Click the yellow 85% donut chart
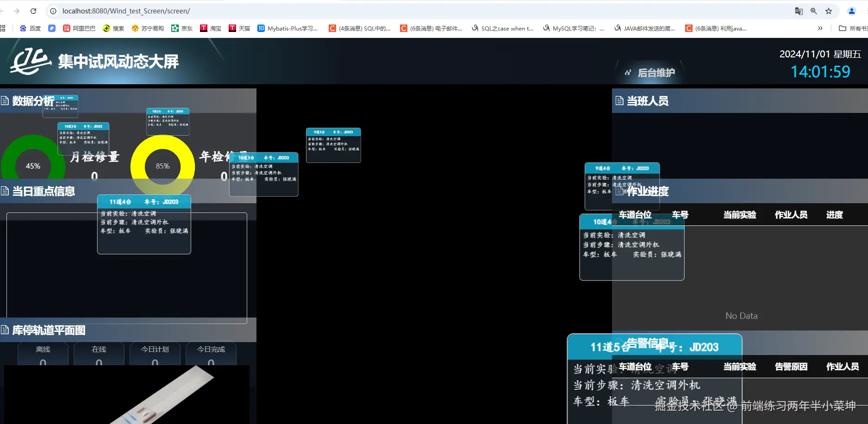Viewport: 868px width, 424px height. (162, 166)
